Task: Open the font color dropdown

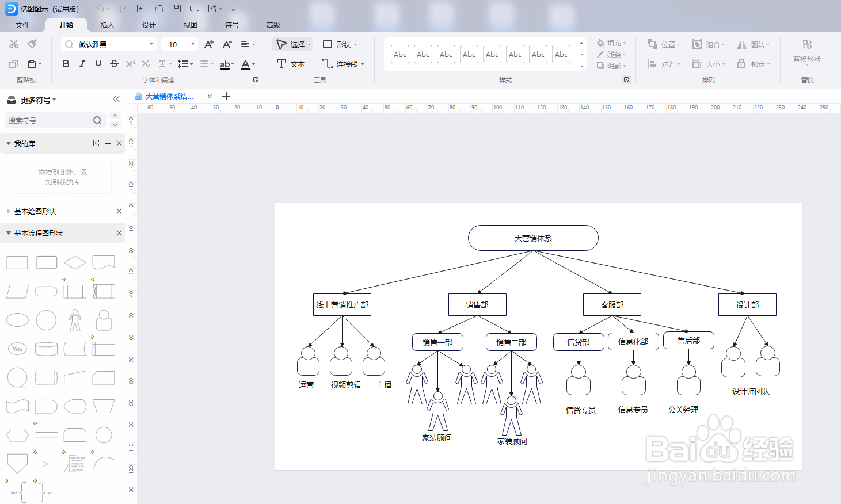Action: pos(248,64)
